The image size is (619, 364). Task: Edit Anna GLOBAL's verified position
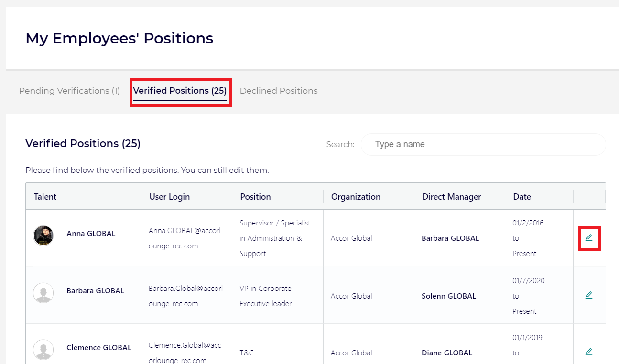pyautogui.click(x=589, y=237)
